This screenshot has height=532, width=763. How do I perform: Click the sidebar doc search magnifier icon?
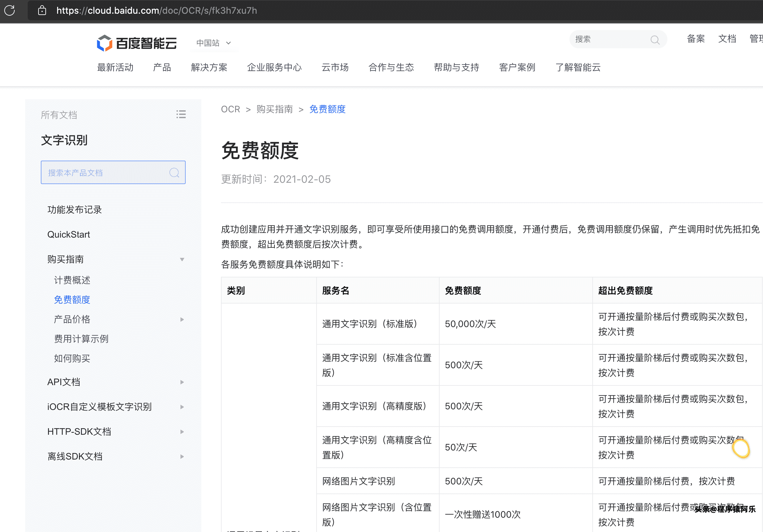point(174,172)
